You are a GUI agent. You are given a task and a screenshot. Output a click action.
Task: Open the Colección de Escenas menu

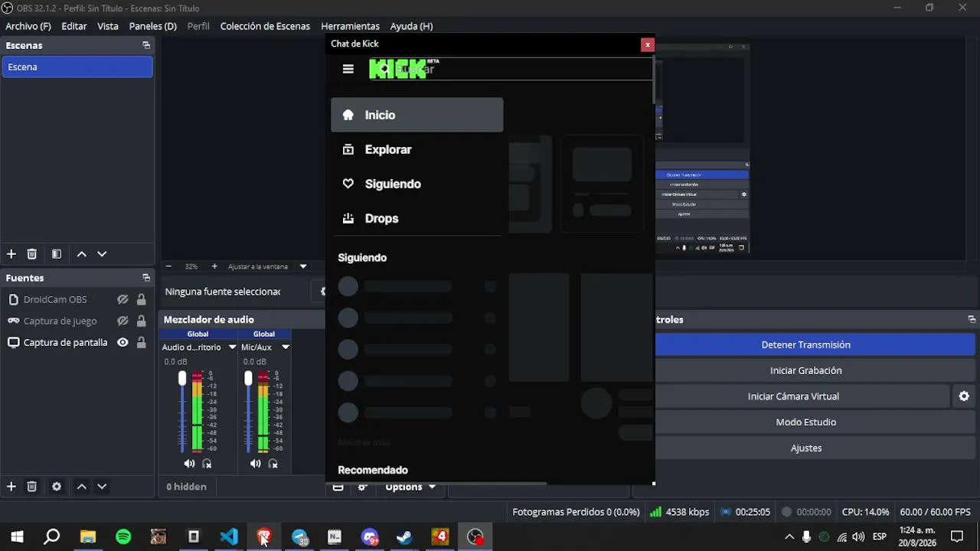click(265, 26)
